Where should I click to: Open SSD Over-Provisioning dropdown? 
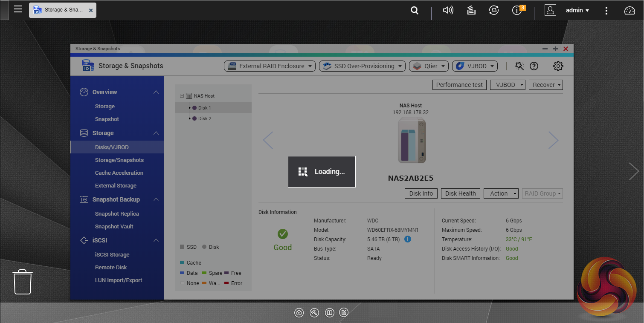click(x=362, y=66)
